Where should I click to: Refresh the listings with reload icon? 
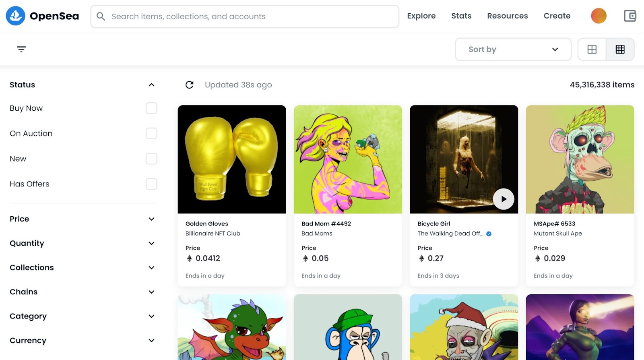(190, 85)
